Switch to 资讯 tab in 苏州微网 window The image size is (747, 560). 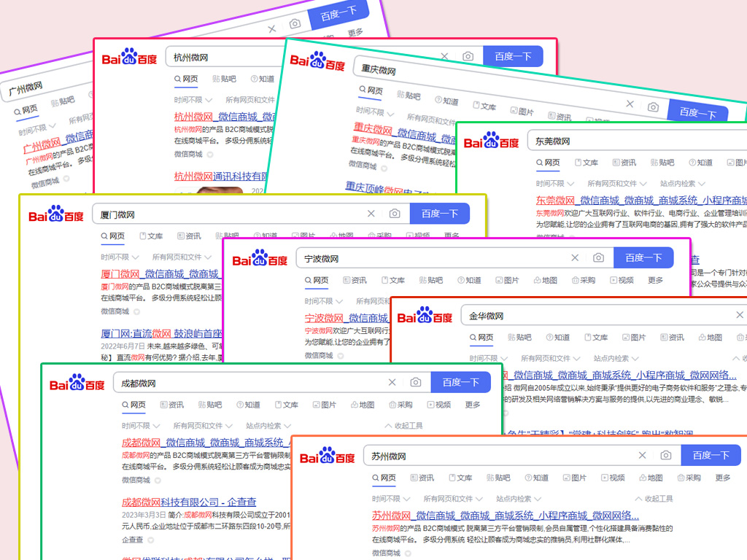tap(422, 478)
